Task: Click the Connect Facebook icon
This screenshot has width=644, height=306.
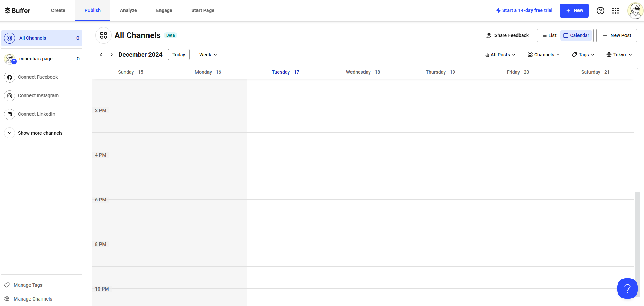Action: (10, 77)
